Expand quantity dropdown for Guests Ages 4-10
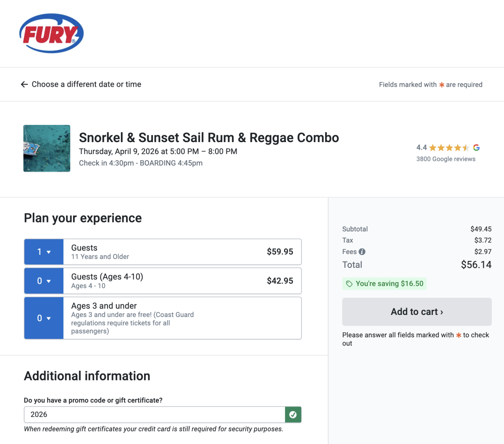 pos(44,281)
